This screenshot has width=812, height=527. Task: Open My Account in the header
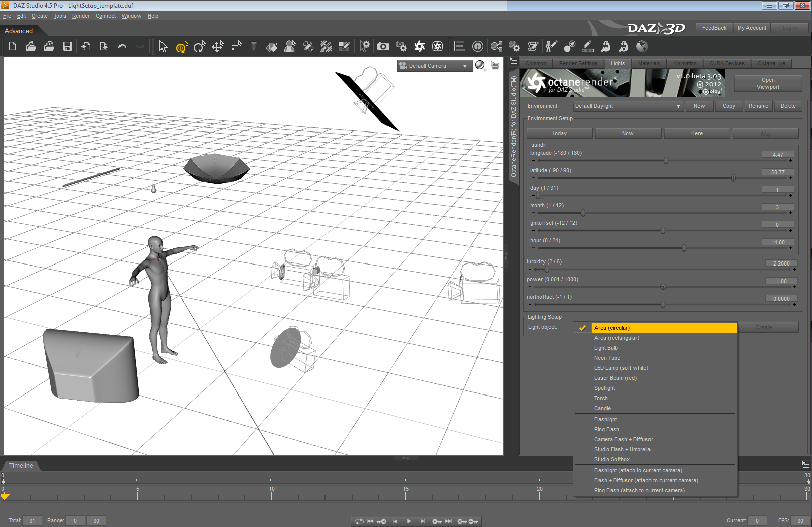tap(752, 28)
